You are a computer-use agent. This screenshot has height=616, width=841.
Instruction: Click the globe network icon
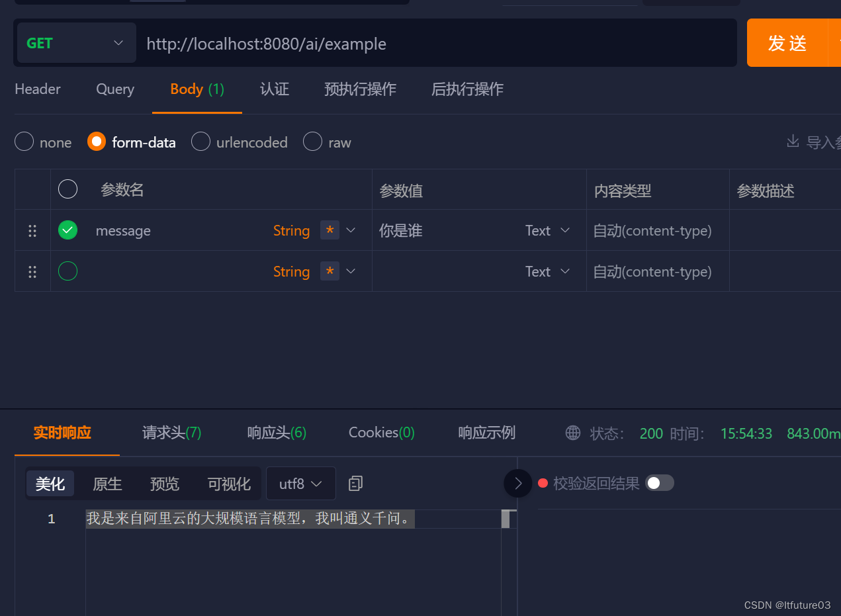[573, 433]
